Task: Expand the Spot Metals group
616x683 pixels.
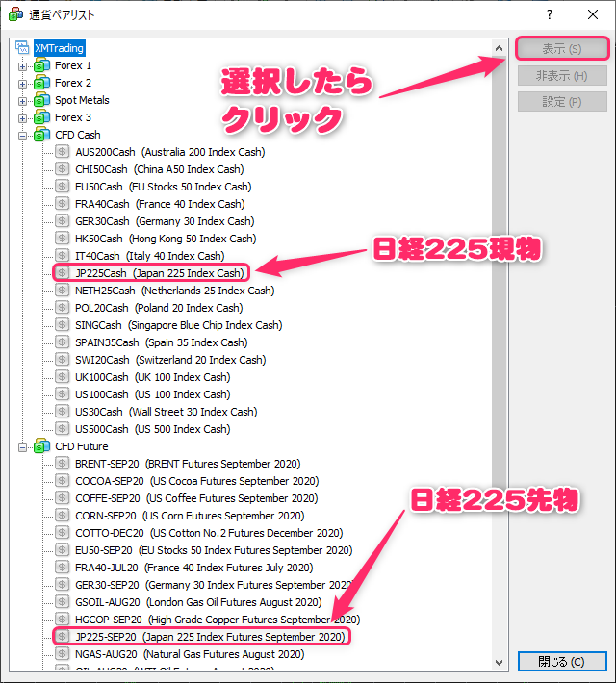Action: coord(23,102)
